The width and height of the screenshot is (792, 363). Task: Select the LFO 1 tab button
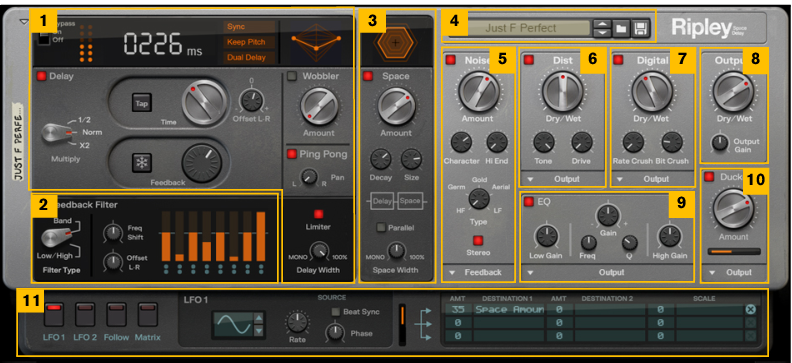pyautogui.click(x=54, y=314)
